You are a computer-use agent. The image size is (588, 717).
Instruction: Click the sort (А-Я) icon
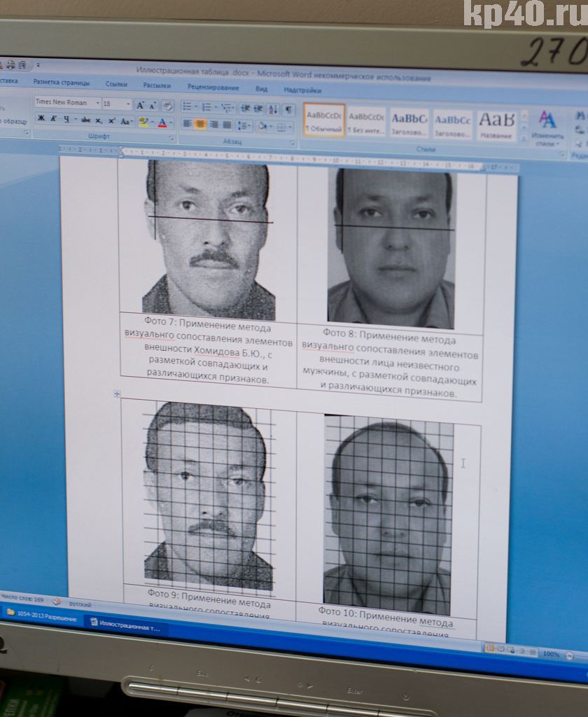coord(272,109)
